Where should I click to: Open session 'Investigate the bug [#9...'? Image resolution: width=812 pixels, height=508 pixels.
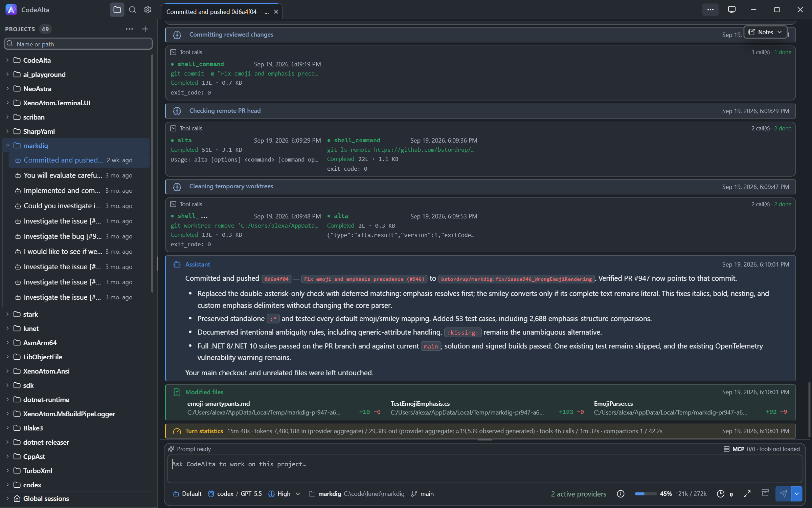(x=79, y=236)
